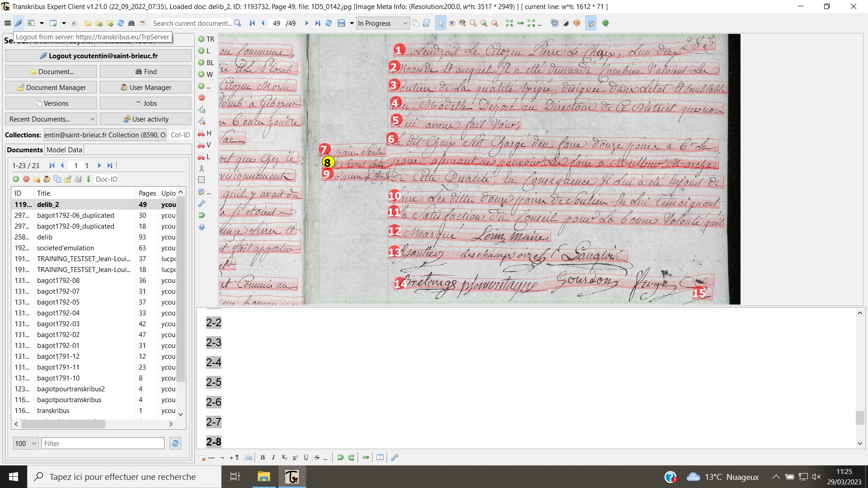
Task: Click the italic formatting button
Action: [271, 457]
